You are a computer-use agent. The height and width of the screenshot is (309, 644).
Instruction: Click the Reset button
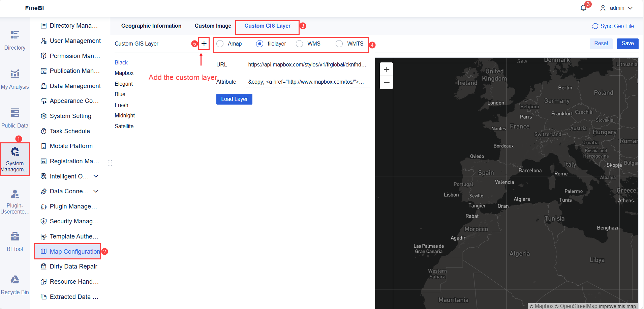601,44
